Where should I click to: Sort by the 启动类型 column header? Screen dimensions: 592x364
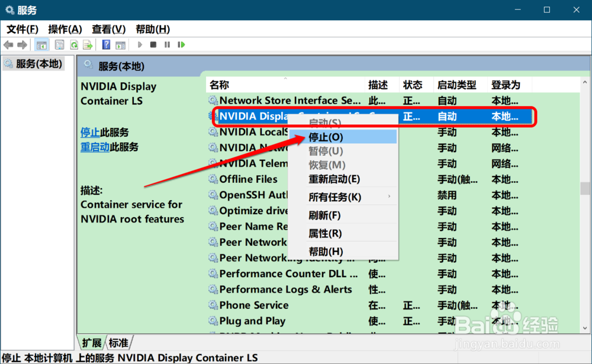tap(460, 85)
